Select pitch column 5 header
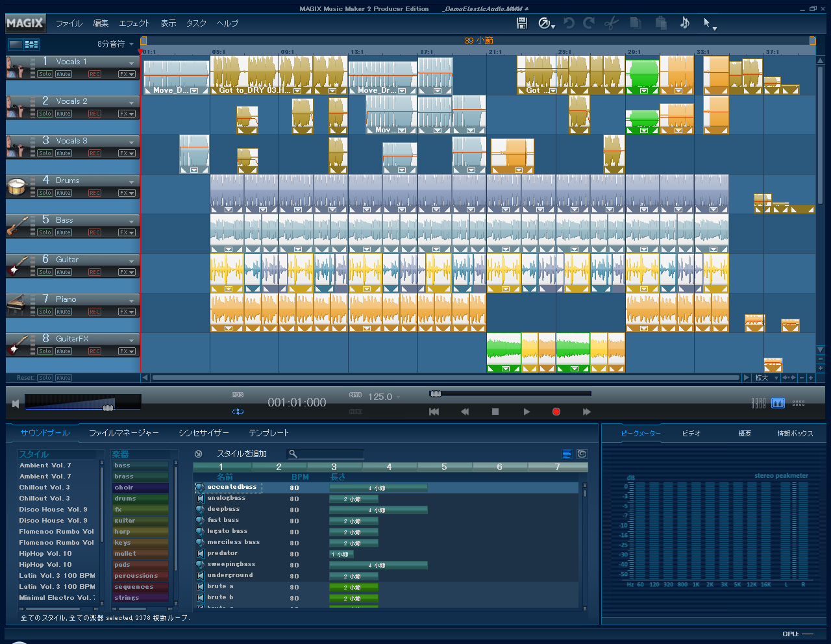The height and width of the screenshot is (644, 831). (445, 467)
